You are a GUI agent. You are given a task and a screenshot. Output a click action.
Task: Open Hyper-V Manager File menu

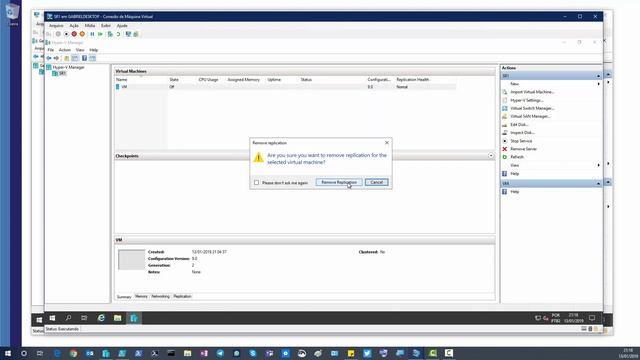click(x=51, y=50)
